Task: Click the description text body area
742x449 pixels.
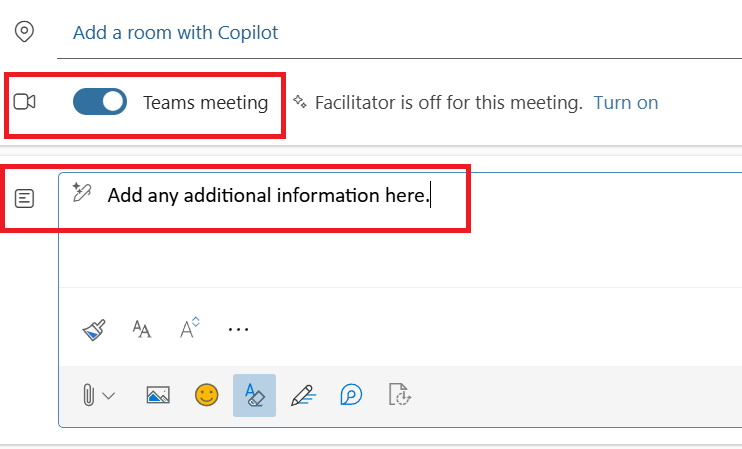Action: pyautogui.click(x=400, y=240)
